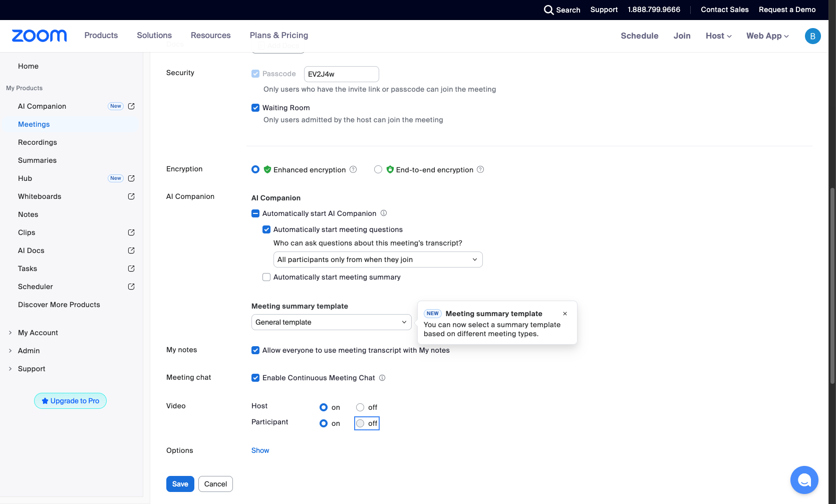The width and height of the screenshot is (836, 504).
Task: Expand My Account in sidebar
Action: (x=38, y=333)
